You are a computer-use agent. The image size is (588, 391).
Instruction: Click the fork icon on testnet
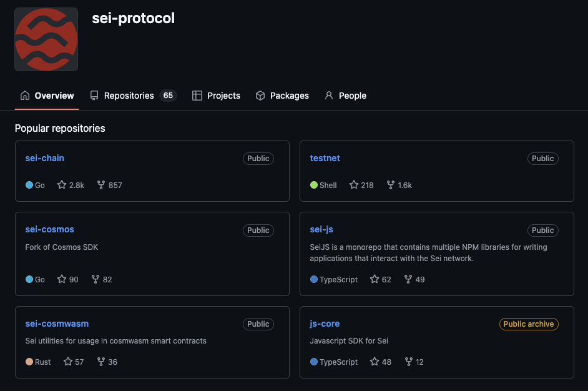391,185
